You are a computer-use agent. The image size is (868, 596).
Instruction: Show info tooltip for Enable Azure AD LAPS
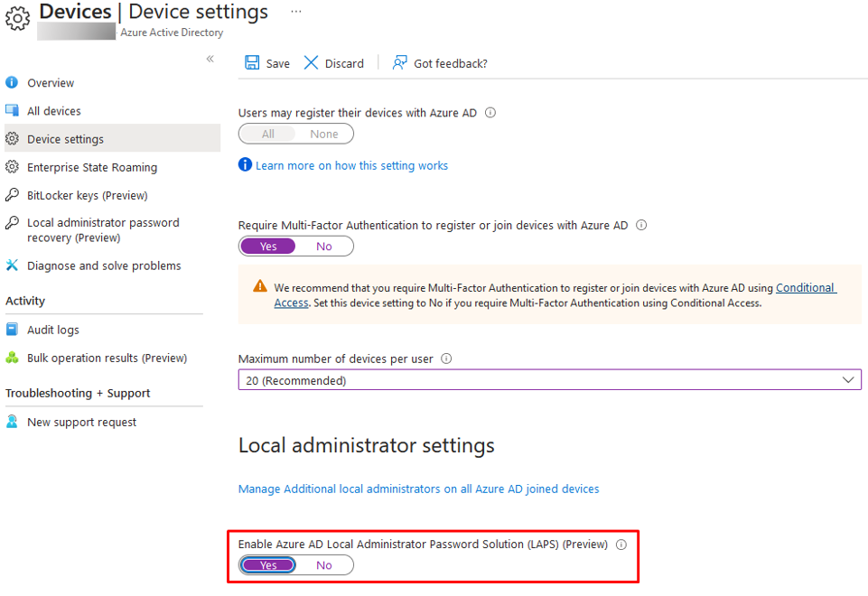(621, 545)
